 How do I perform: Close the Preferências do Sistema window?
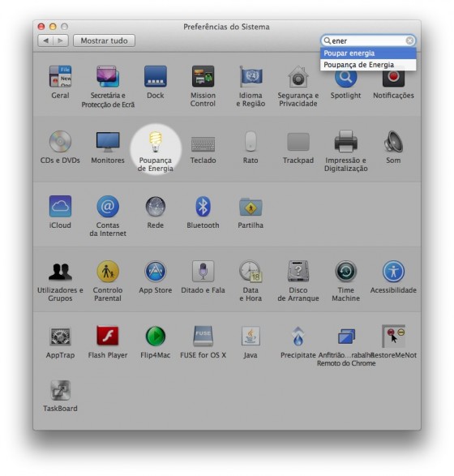coord(41,27)
